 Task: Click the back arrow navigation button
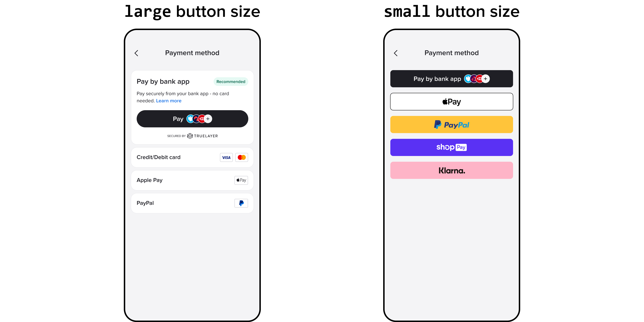[137, 53]
